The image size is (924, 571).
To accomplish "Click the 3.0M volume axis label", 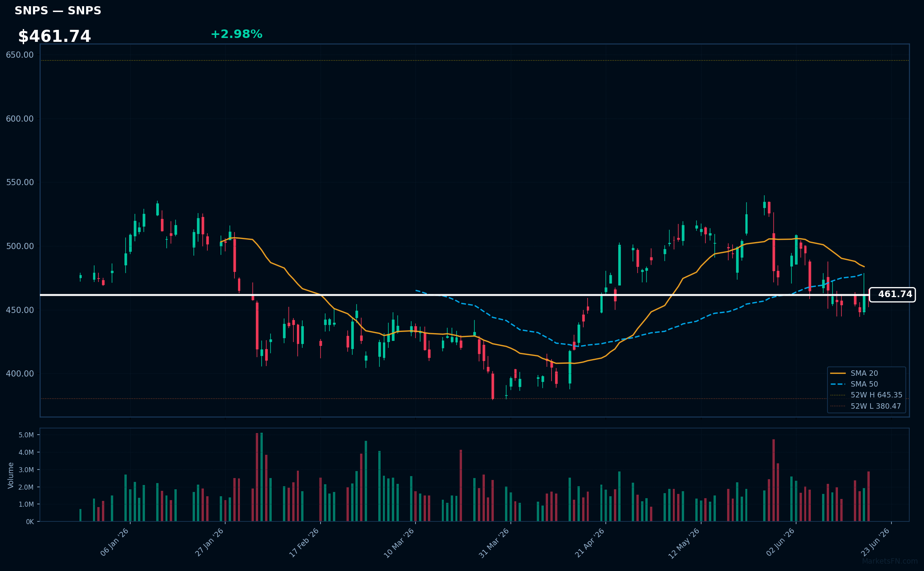I will point(26,470).
